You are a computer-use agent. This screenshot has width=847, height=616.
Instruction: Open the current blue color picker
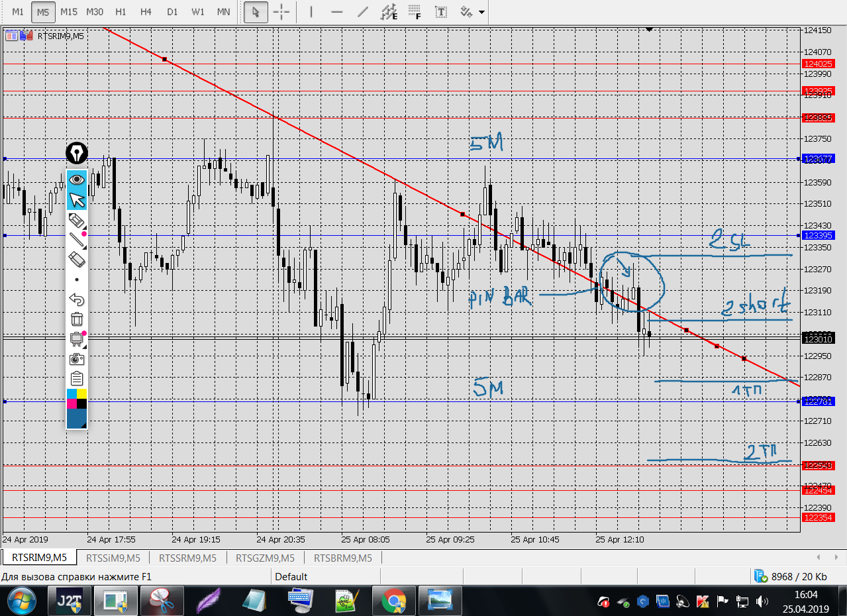coord(77,417)
